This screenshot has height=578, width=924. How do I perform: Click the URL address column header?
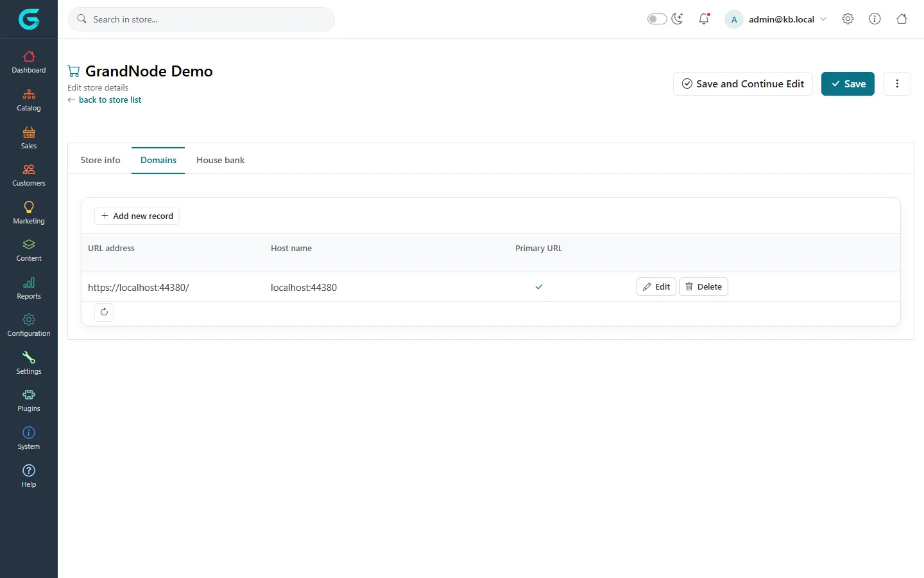click(x=111, y=248)
